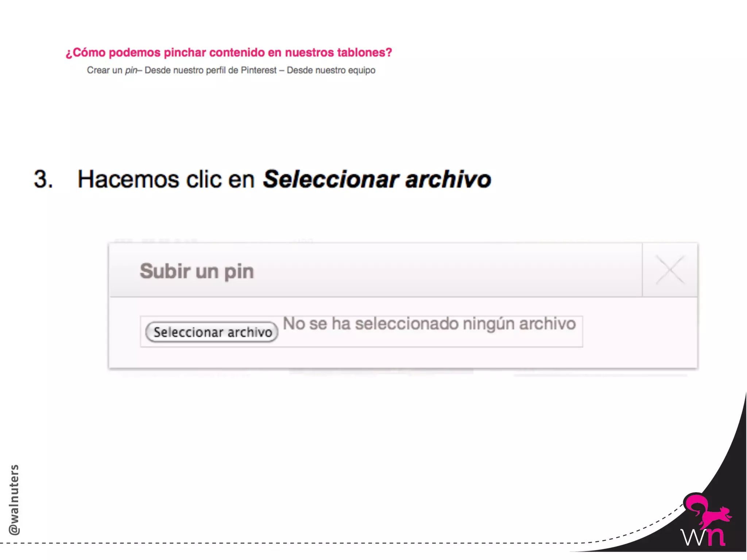Screen dimensions: 747x560
Task: Click the italic word 'pin' in the subtitle
Action: 131,70
